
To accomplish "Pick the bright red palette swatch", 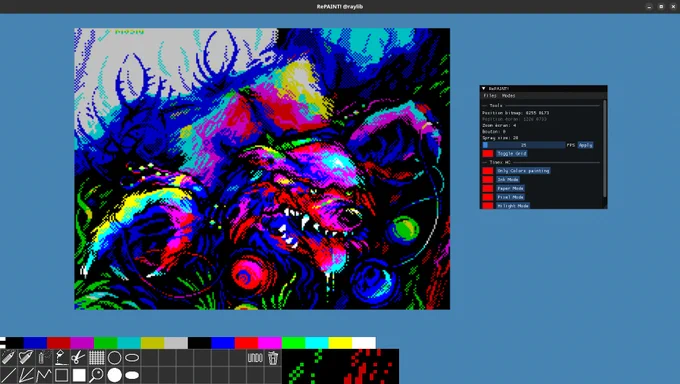I will [246, 343].
